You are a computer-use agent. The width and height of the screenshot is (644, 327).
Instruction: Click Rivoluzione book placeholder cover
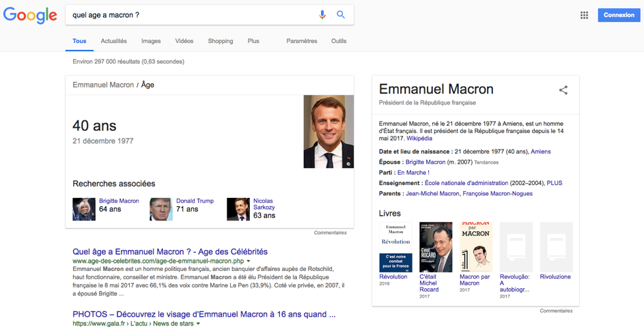pyautogui.click(x=557, y=247)
